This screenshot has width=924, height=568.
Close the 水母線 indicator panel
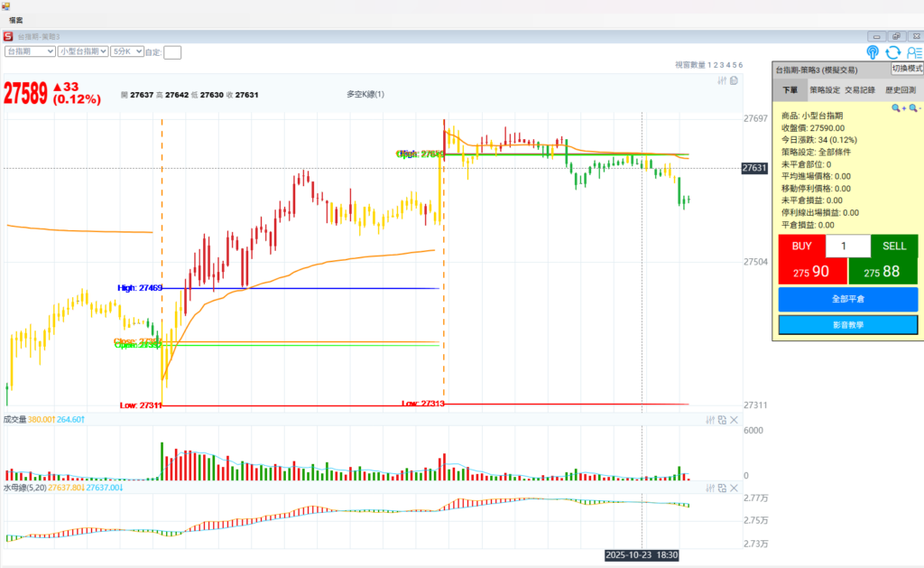point(734,488)
